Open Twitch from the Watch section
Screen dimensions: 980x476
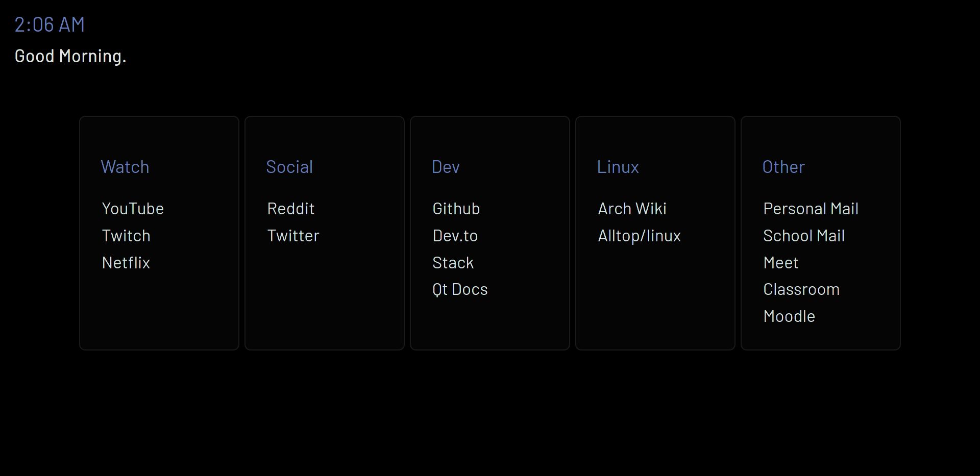tap(126, 236)
